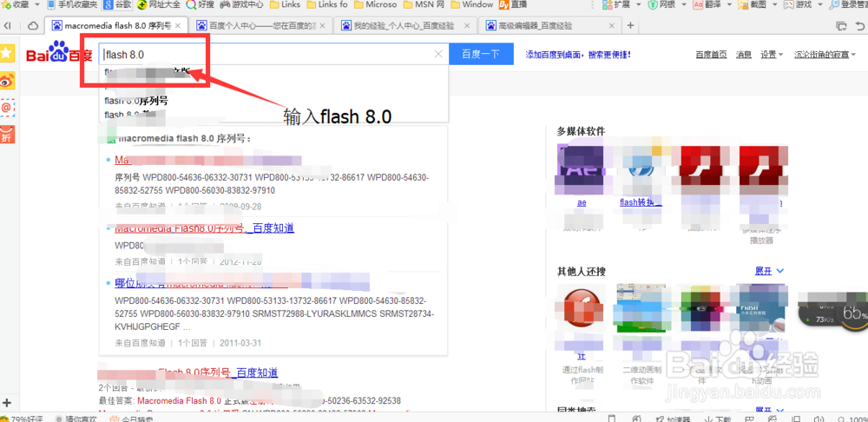Open the 手机收藏夹 bookmark
The image size is (868, 422).
[70, 4]
